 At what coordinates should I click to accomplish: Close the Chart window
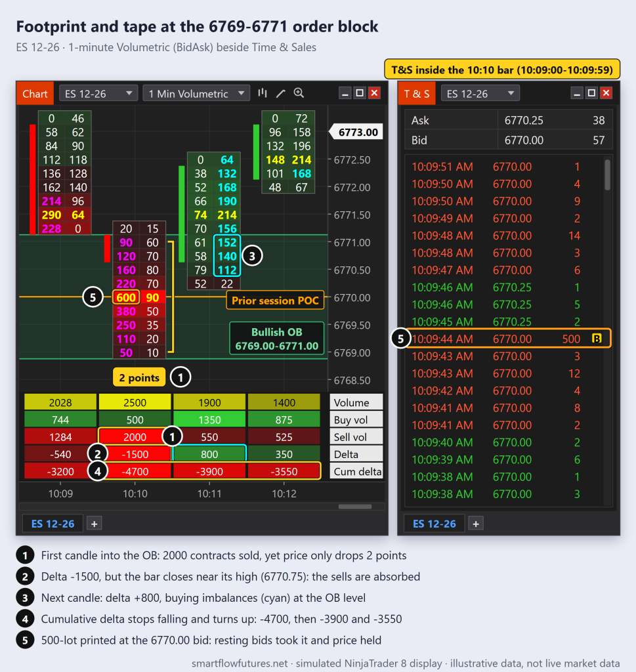(374, 93)
